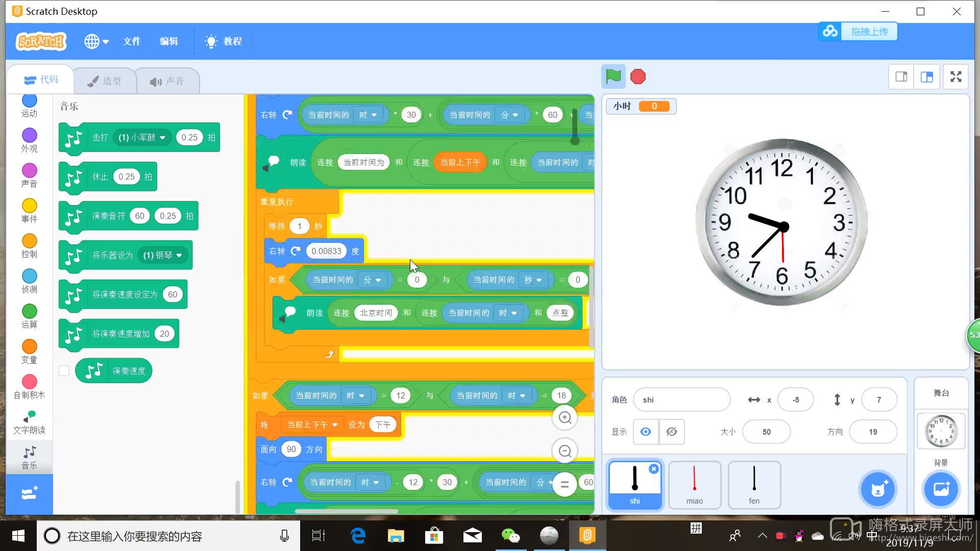The width and height of the screenshot is (980, 551).
Task: Enter full screen stage mode
Action: [x=955, y=77]
